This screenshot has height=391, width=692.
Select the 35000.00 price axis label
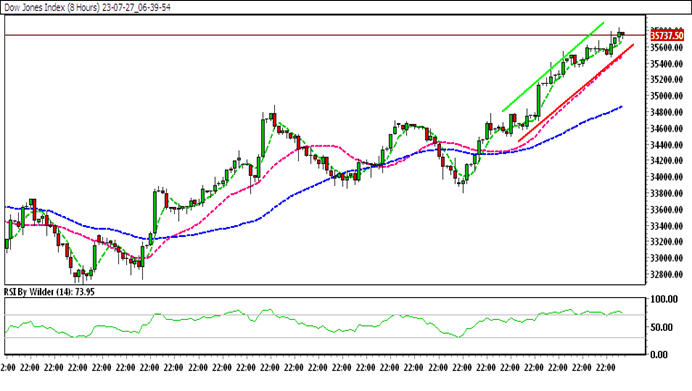[x=666, y=96]
